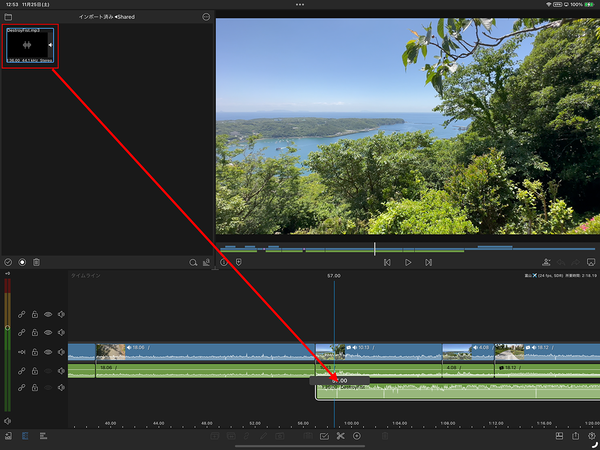Screen dimensions: 600x450
Task: Open the iPad multitasking three-dots menu
Action: pos(300,5)
